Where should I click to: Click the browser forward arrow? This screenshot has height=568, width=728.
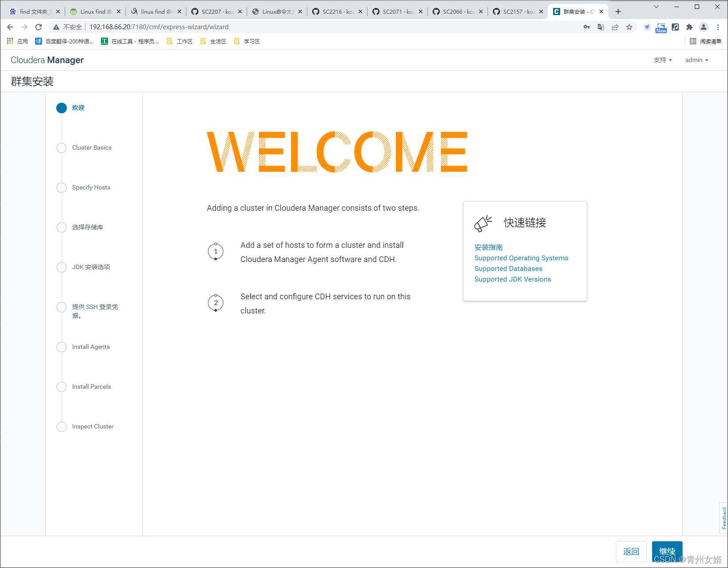coord(24,27)
